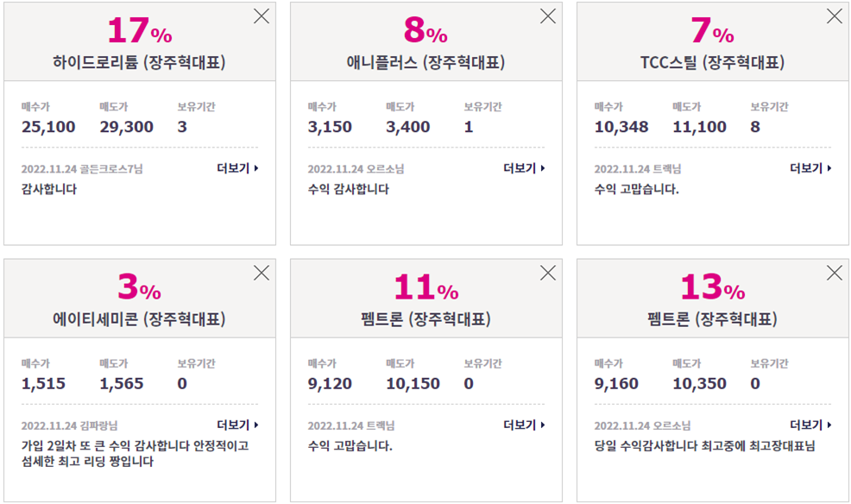The image size is (851, 504).
Task: Close the 애니플러스 8% card
Action: coord(548,16)
